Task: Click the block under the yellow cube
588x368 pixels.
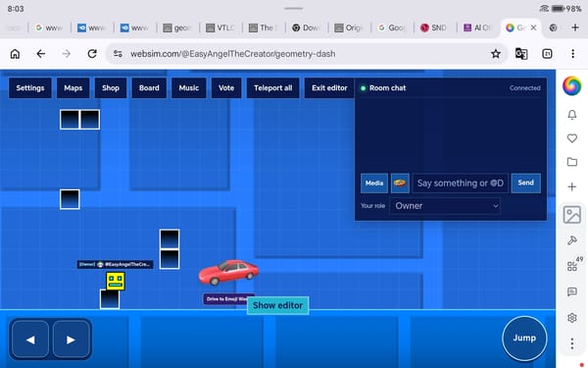Action: click(x=110, y=299)
